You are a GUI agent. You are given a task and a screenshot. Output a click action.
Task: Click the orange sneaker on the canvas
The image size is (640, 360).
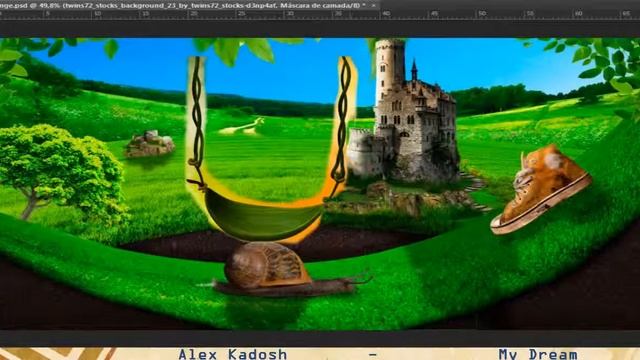541,190
